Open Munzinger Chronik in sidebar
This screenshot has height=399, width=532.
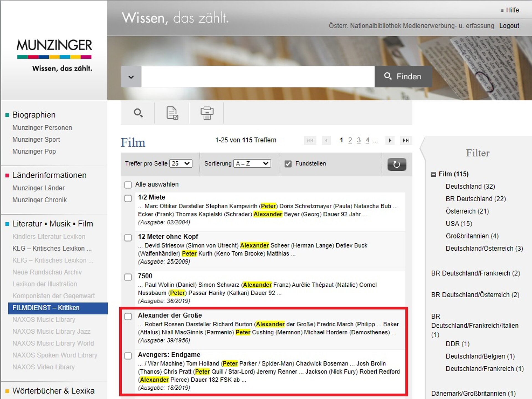pos(40,200)
